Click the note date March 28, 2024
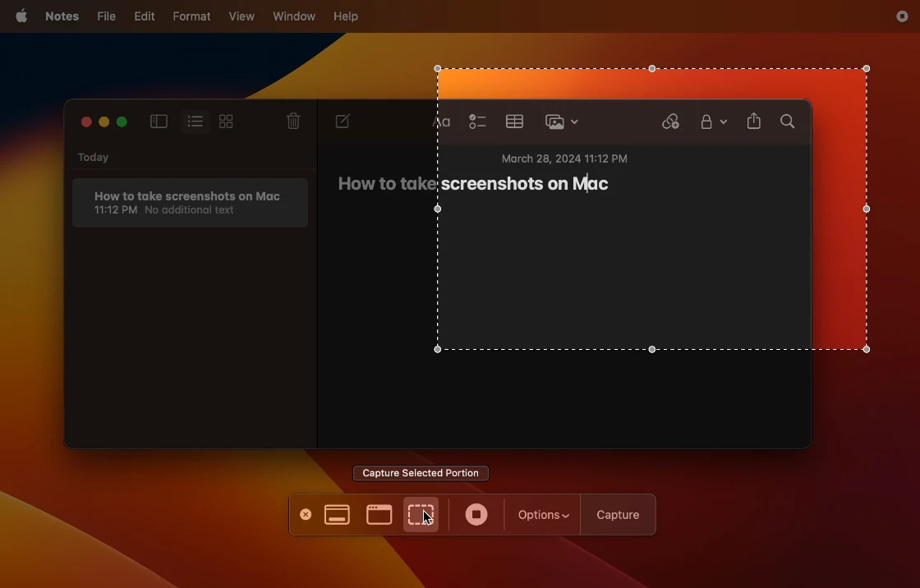The image size is (920, 588). click(x=564, y=158)
